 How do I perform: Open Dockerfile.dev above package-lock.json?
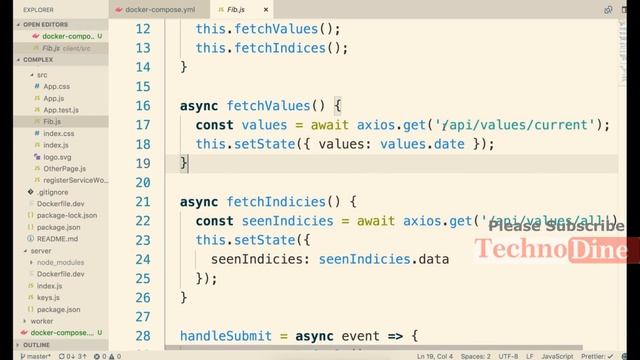(60, 204)
